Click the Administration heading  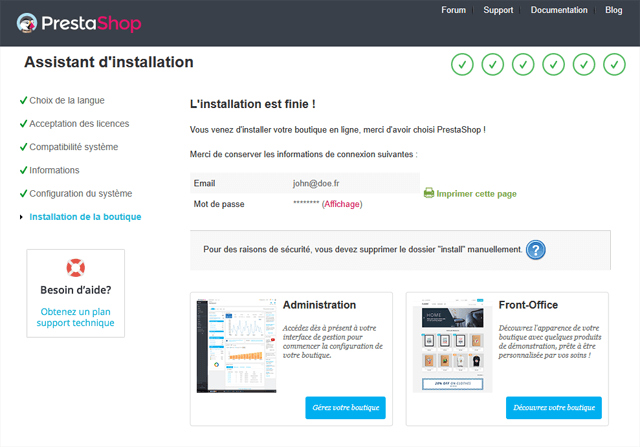tap(319, 305)
